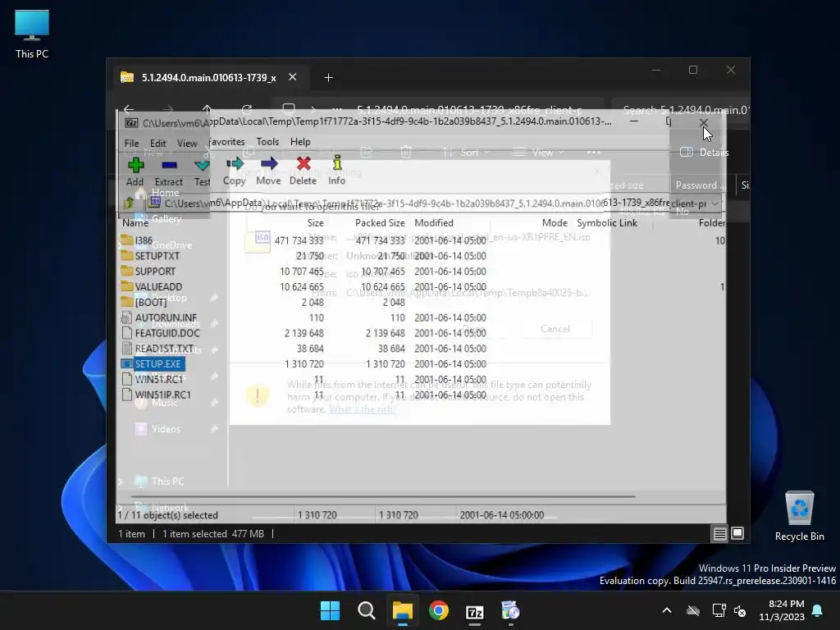
Task: Open the 7-Zip Tools menu
Action: click(x=267, y=142)
